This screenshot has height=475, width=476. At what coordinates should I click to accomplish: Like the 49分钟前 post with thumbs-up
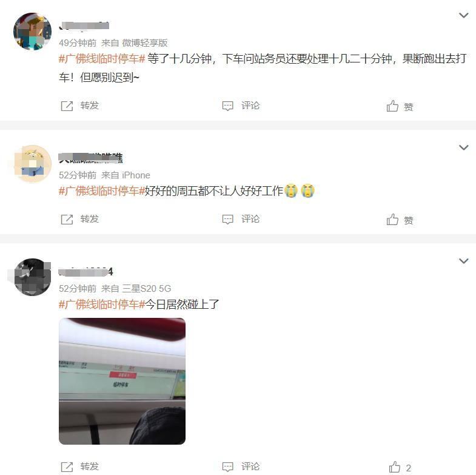click(x=392, y=106)
